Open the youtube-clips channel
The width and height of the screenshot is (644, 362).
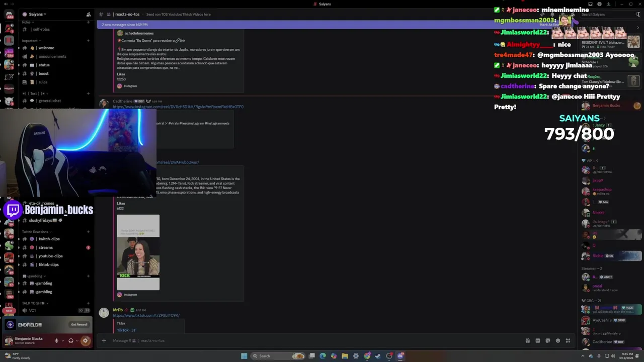(x=49, y=256)
